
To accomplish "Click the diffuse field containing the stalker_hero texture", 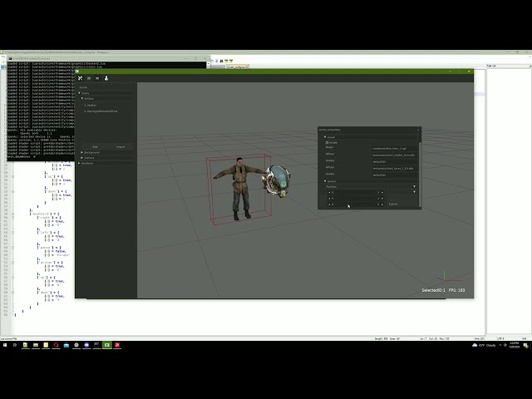I will tap(395, 155).
